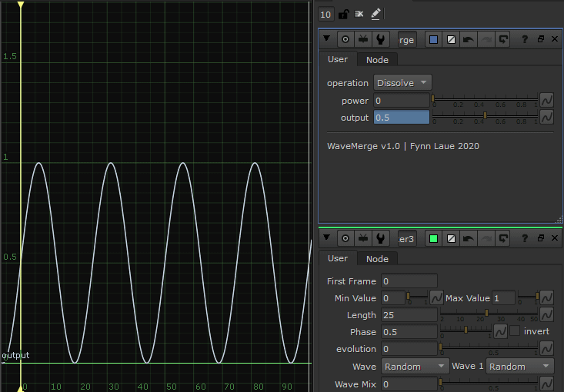Switch to Node tab in lower panel
The width and height of the screenshot is (564, 392).
click(377, 259)
